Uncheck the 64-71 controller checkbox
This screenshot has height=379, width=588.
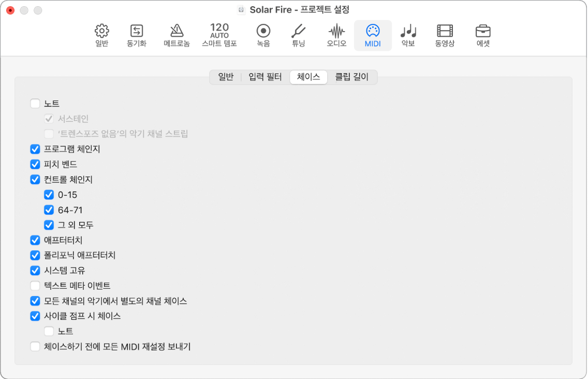(x=49, y=210)
